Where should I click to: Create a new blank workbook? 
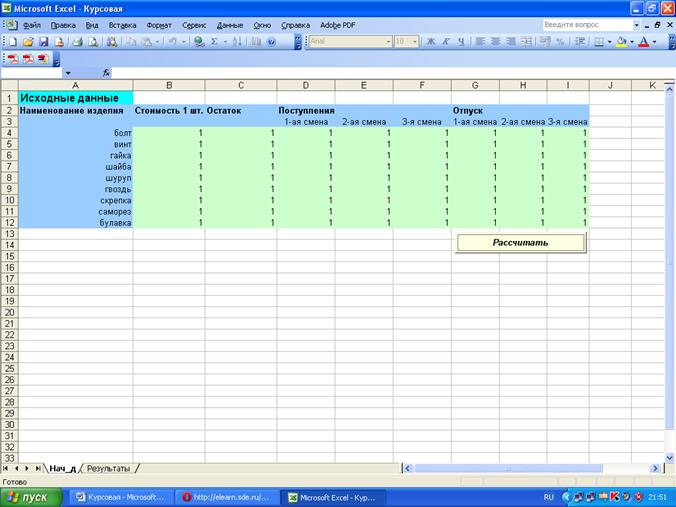coord(13,42)
